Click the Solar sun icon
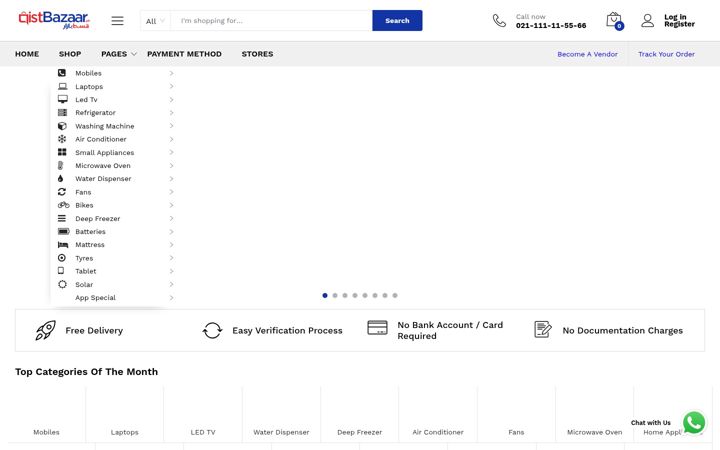The width and height of the screenshot is (720, 450). [62, 284]
